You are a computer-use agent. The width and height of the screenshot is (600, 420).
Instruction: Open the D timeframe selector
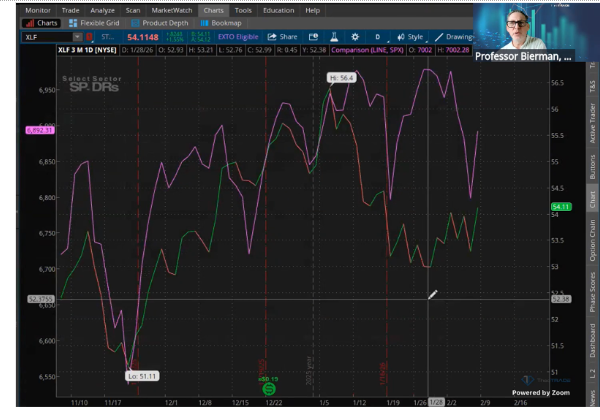pyautogui.click(x=378, y=37)
